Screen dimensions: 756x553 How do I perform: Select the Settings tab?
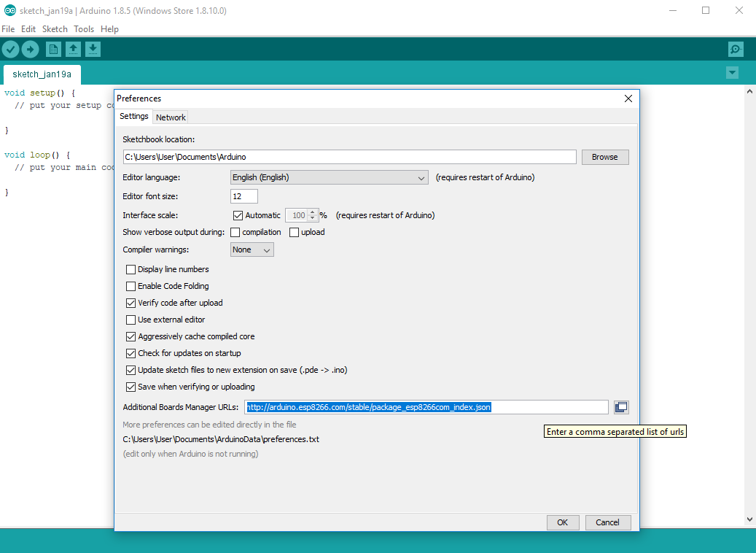pos(134,116)
